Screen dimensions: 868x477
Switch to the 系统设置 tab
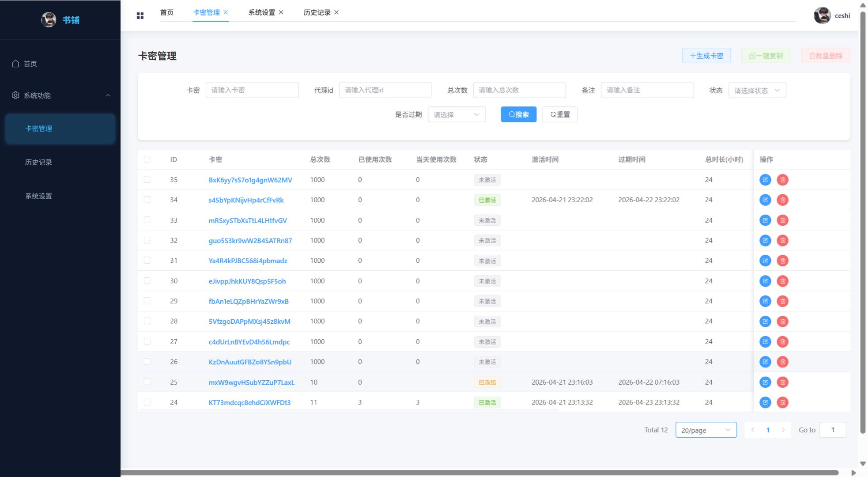262,12
